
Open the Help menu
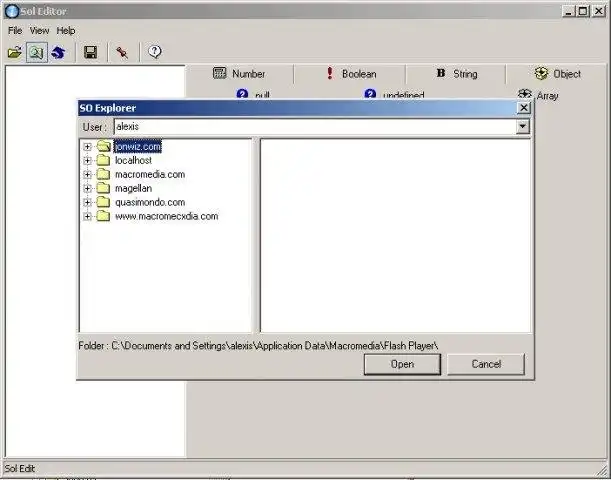[x=66, y=30]
